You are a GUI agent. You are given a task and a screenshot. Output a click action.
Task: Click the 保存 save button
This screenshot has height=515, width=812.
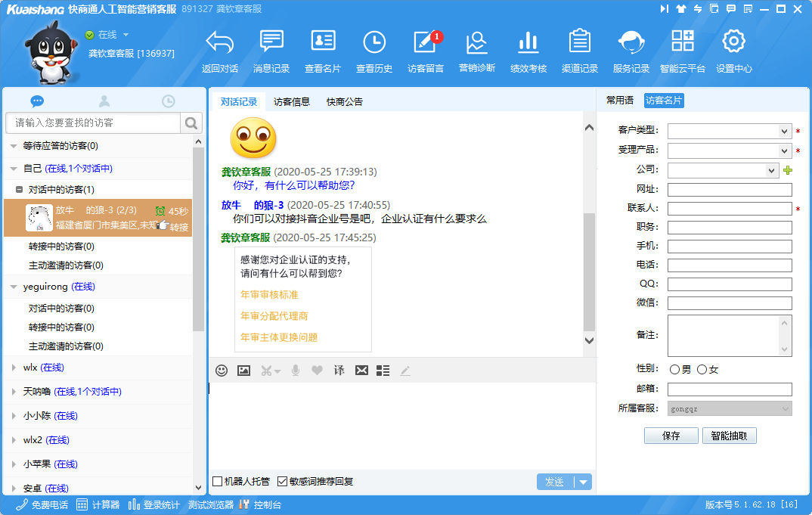click(671, 436)
